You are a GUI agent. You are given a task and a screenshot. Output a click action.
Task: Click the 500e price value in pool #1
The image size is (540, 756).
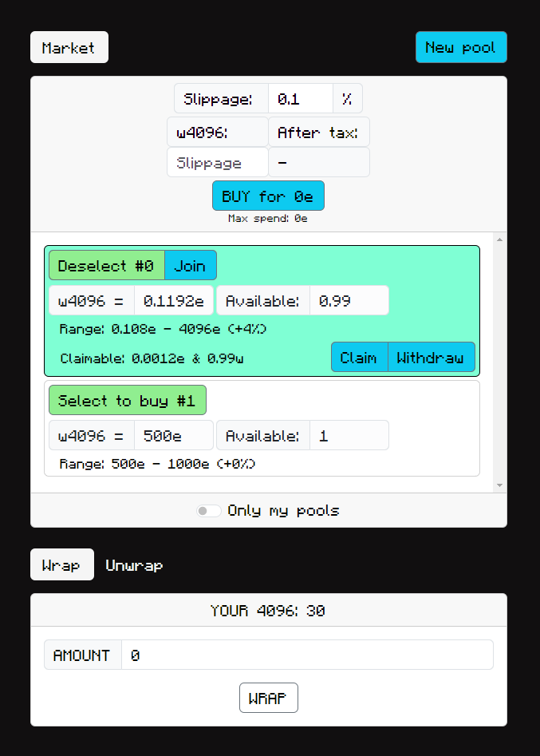(x=173, y=435)
